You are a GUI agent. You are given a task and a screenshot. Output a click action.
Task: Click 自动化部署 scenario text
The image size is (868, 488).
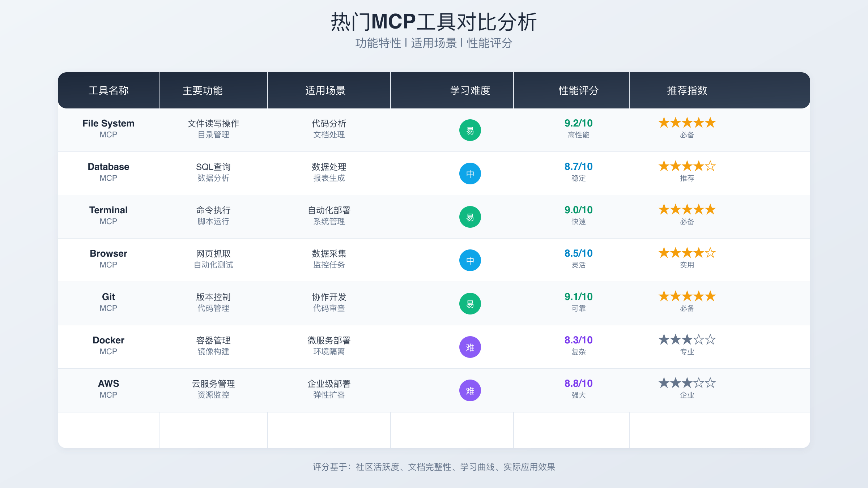point(329,210)
